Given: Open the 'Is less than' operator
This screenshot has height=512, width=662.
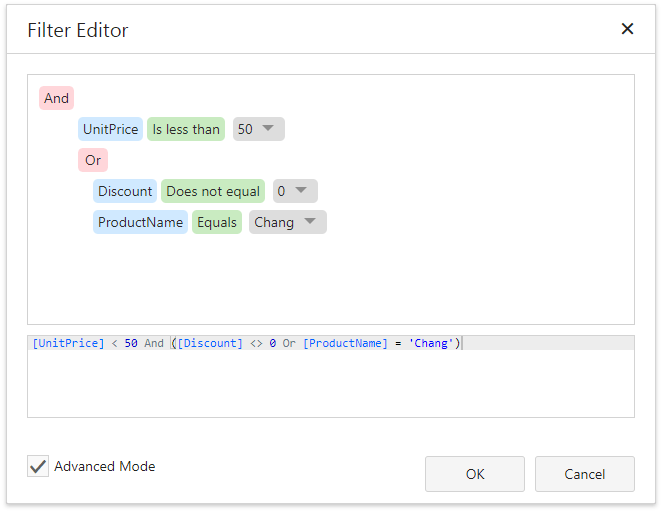Looking at the screenshot, I should [x=186, y=129].
